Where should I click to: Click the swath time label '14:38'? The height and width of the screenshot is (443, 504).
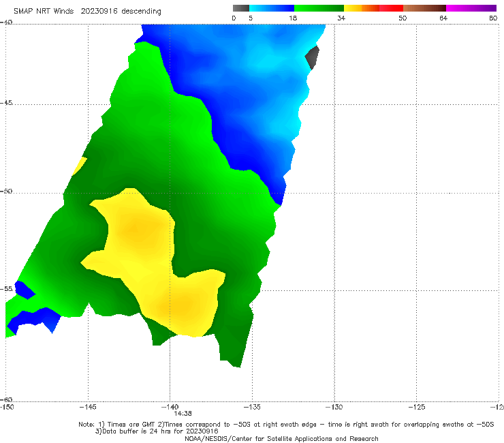tap(183, 414)
